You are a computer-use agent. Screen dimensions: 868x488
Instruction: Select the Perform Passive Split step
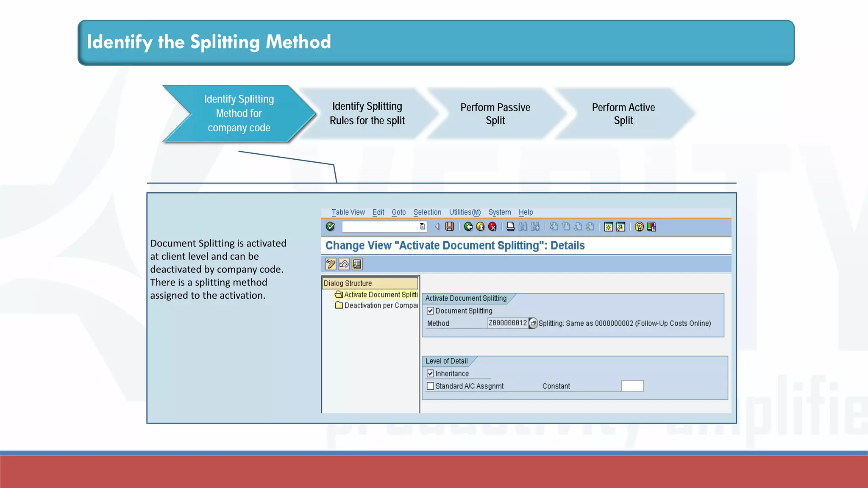coord(495,114)
